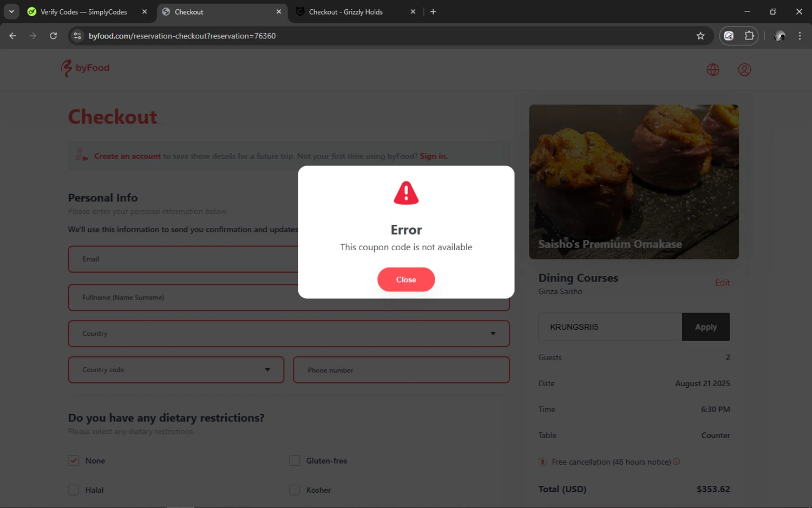View site information icon in address bar
Image resolution: width=812 pixels, height=508 pixels.
click(77, 36)
